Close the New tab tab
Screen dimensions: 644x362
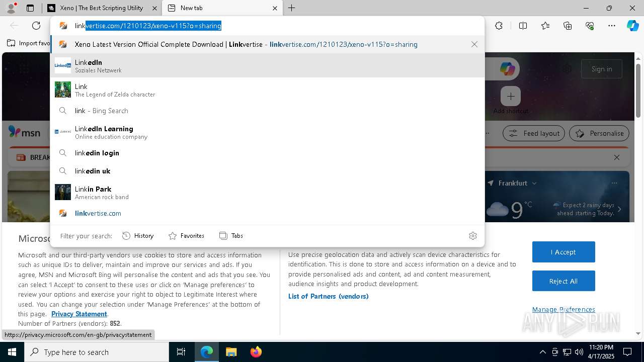pyautogui.click(x=275, y=8)
